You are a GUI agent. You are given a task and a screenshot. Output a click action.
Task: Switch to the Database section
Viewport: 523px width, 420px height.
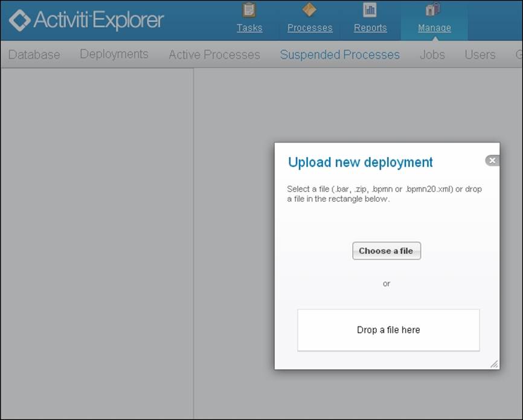(x=34, y=54)
